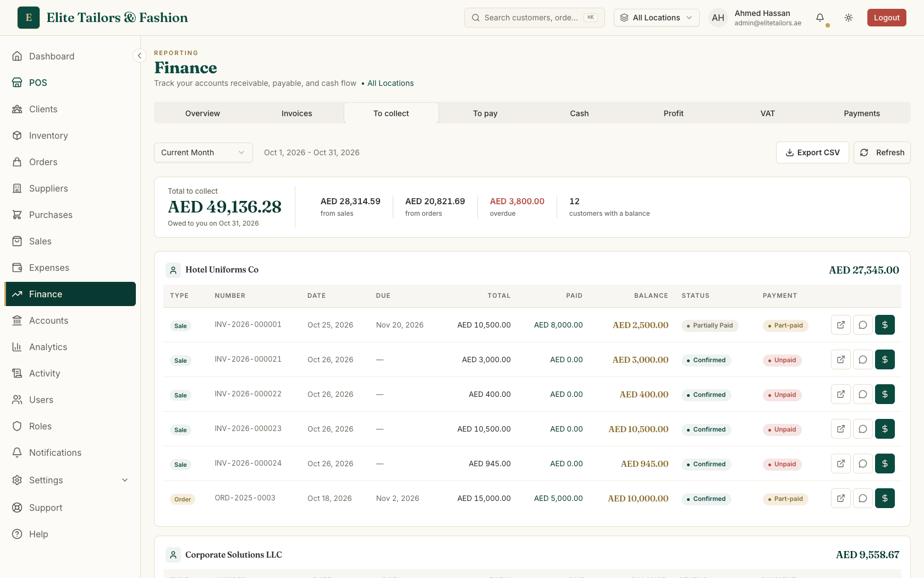924x578 pixels.
Task: Click the Export CSV button
Action: [x=812, y=152]
